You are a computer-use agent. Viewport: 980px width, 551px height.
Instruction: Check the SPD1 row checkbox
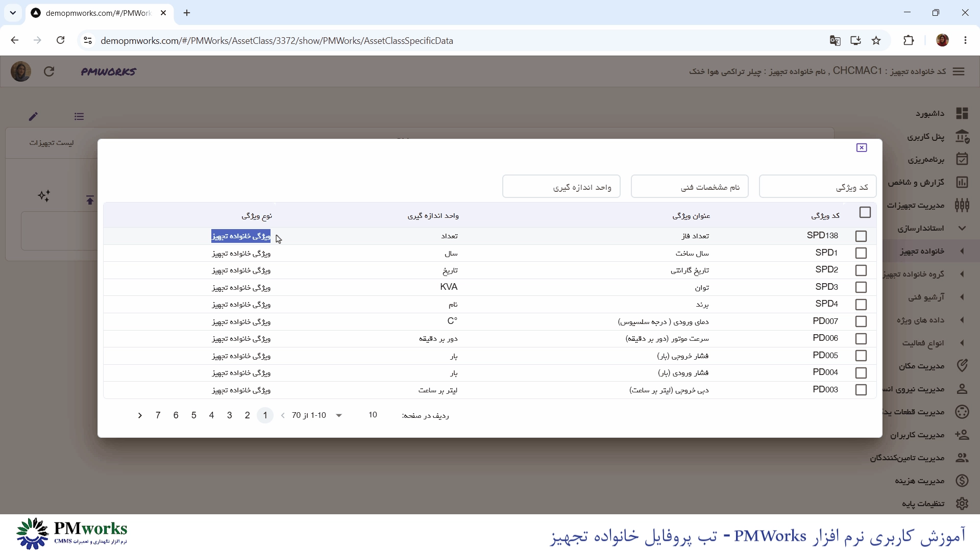pos(861,253)
